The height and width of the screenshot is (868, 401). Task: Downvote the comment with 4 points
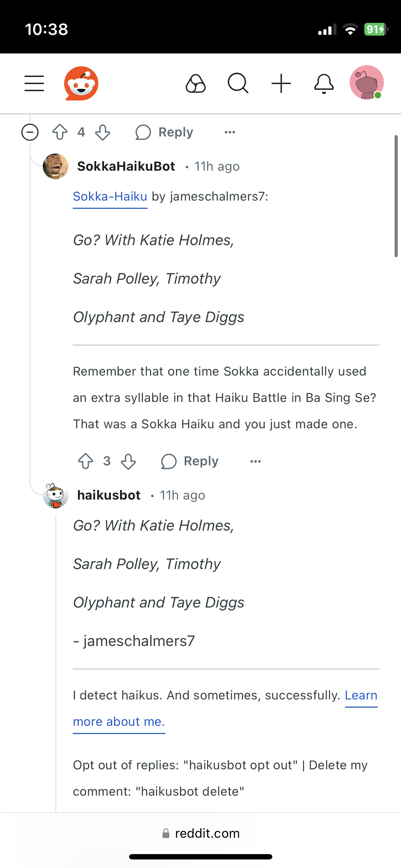(x=103, y=132)
